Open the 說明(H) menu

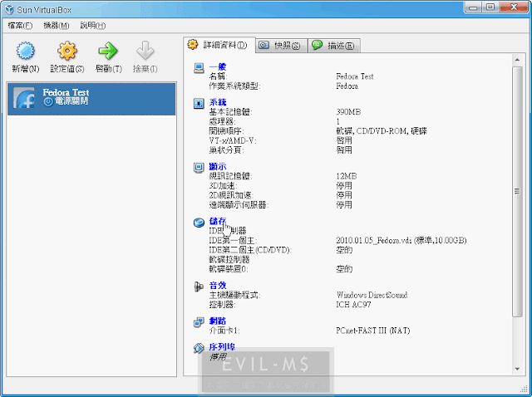pyautogui.click(x=92, y=26)
